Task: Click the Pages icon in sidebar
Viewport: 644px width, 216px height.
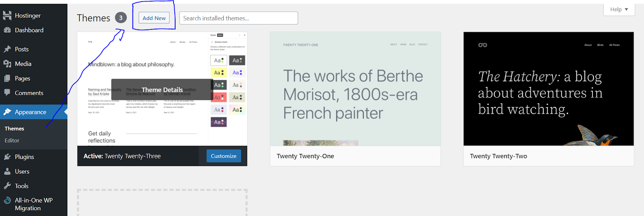Action: click(7, 79)
